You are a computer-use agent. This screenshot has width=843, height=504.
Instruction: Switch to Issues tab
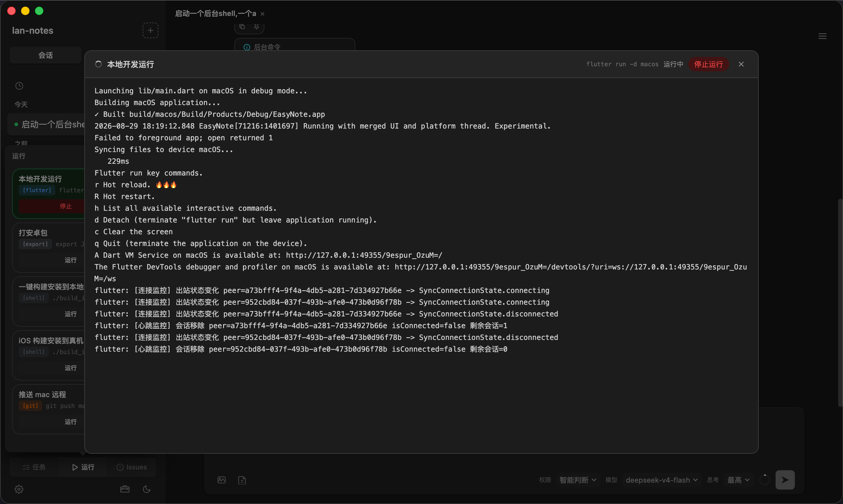(131, 467)
